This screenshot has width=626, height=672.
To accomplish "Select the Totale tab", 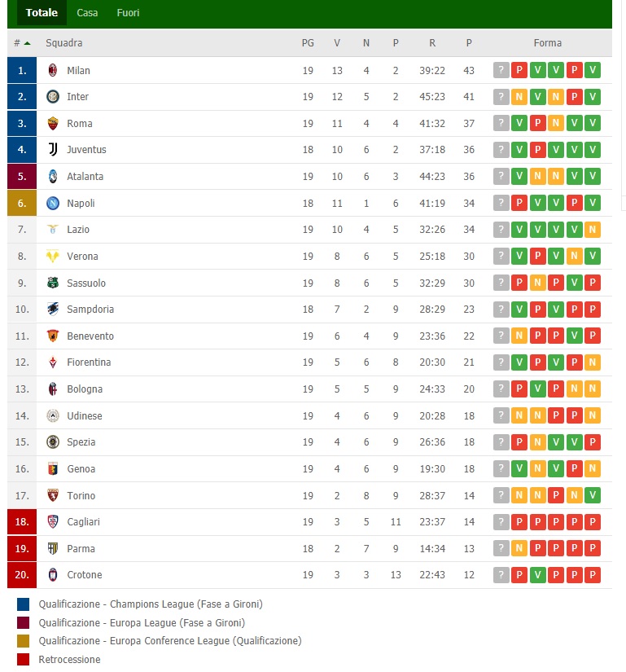I will click(42, 13).
